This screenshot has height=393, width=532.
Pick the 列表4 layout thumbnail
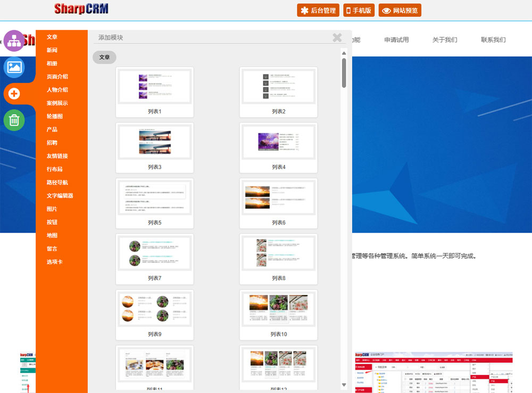point(278,148)
